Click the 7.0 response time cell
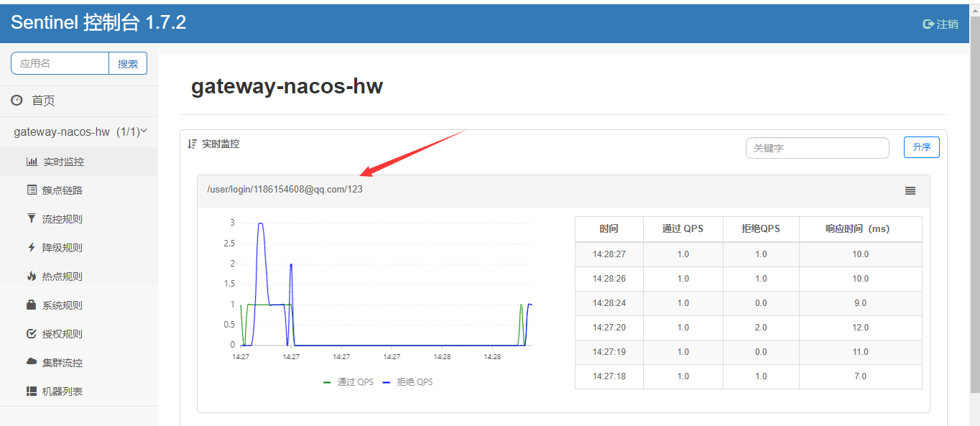 [861, 376]
